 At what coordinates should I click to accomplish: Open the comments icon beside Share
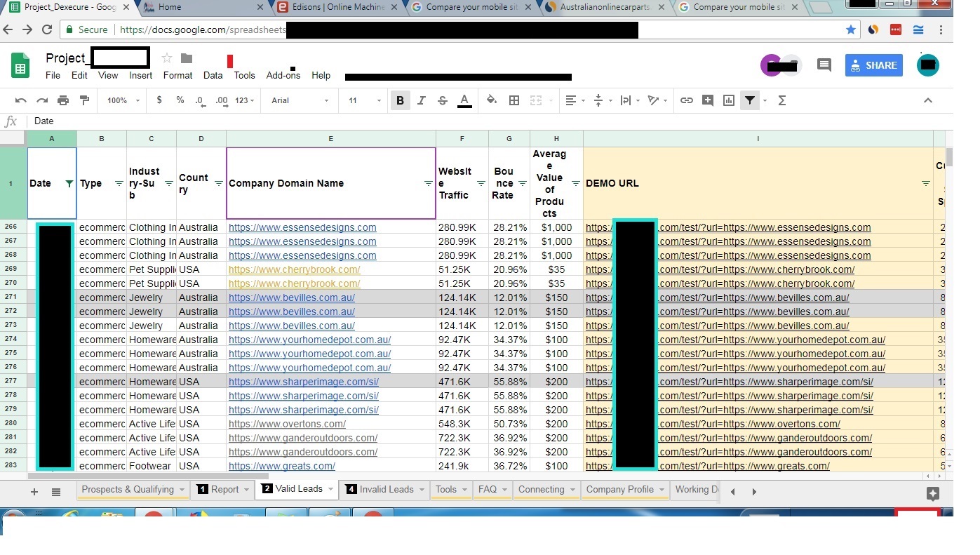[x=824, y=65]
